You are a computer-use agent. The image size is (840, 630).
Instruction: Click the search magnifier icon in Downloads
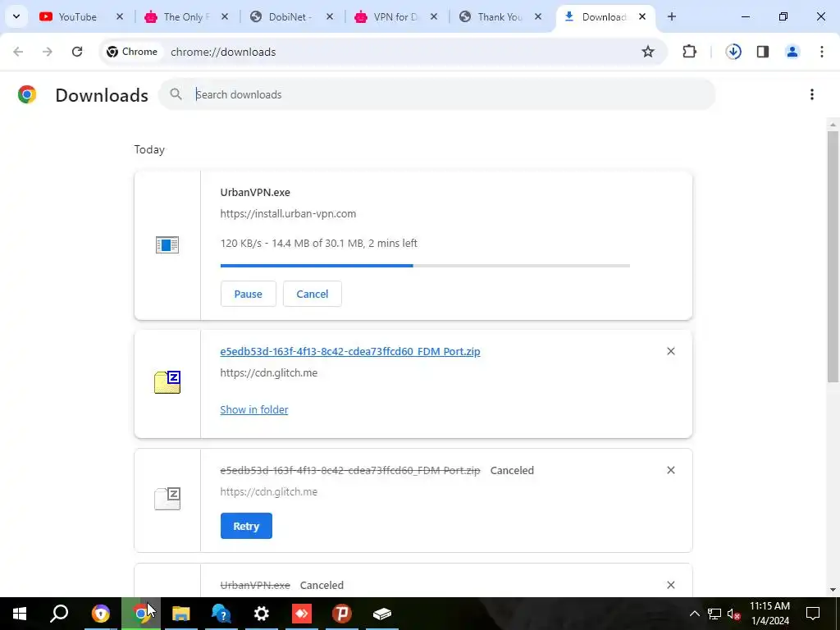tap(176, 94)
